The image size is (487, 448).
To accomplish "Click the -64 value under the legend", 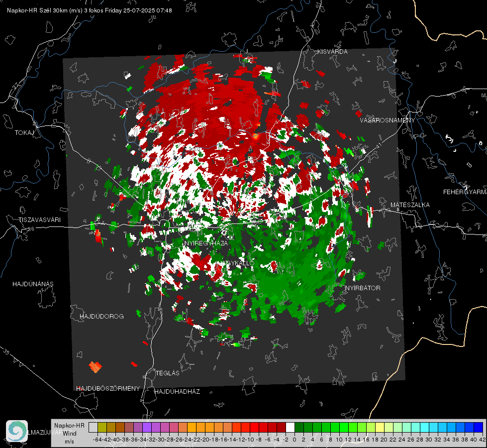I will [97, 440].
